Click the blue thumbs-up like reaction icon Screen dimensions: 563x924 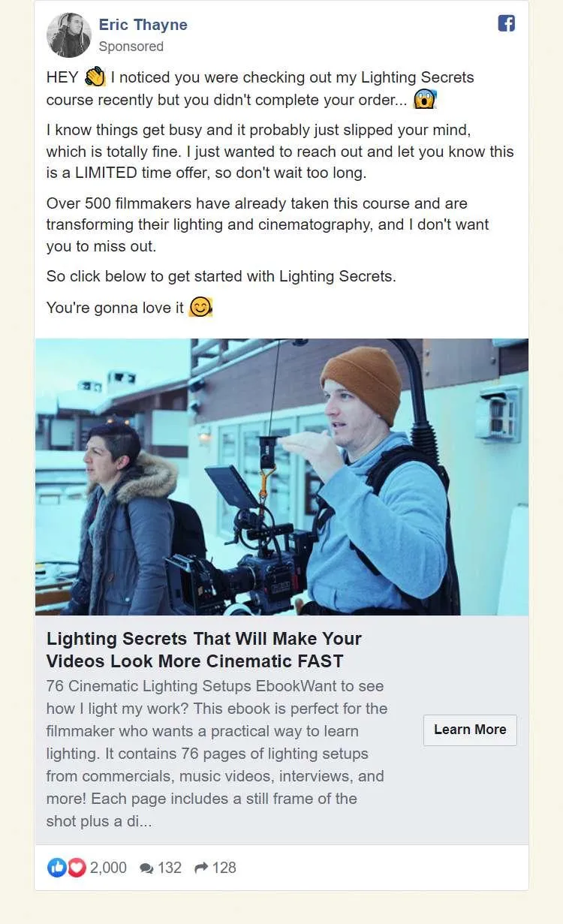pyautogui.click(x=57, y=868)
